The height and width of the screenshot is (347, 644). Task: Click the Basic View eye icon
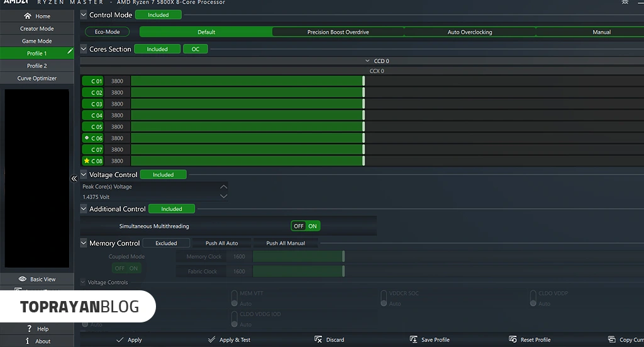click(23, 279)
